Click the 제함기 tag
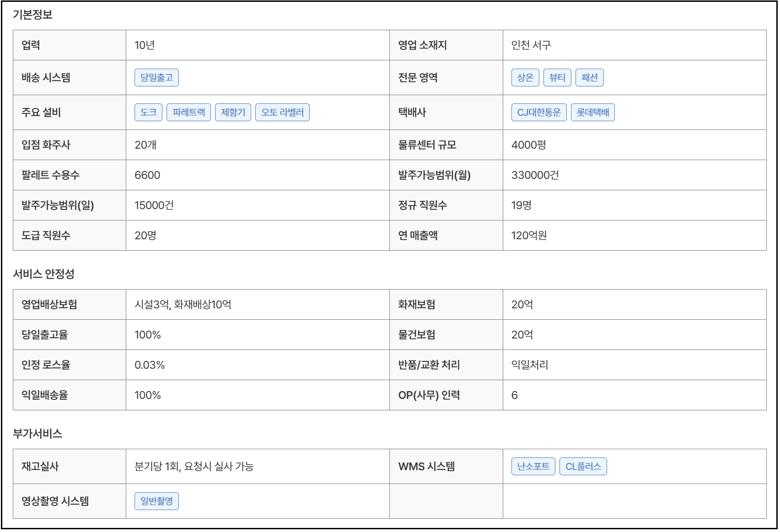The image size is (780, 532). [x=233, y=113]
